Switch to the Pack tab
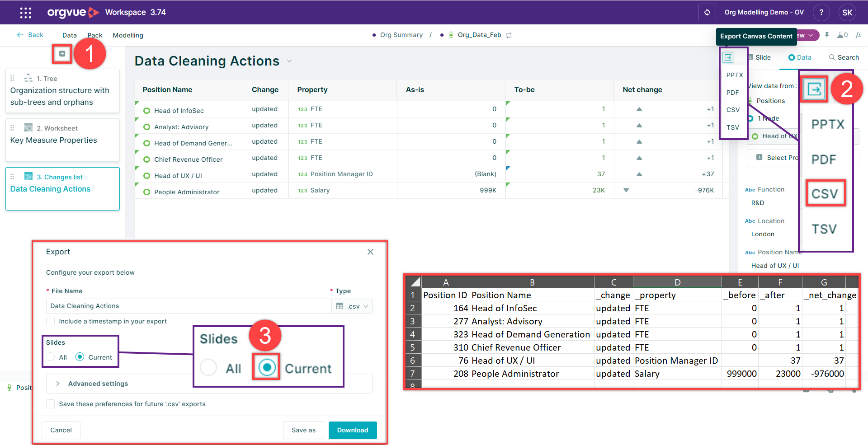This screenshot has width=868, height=445. (x=95, y=35)
